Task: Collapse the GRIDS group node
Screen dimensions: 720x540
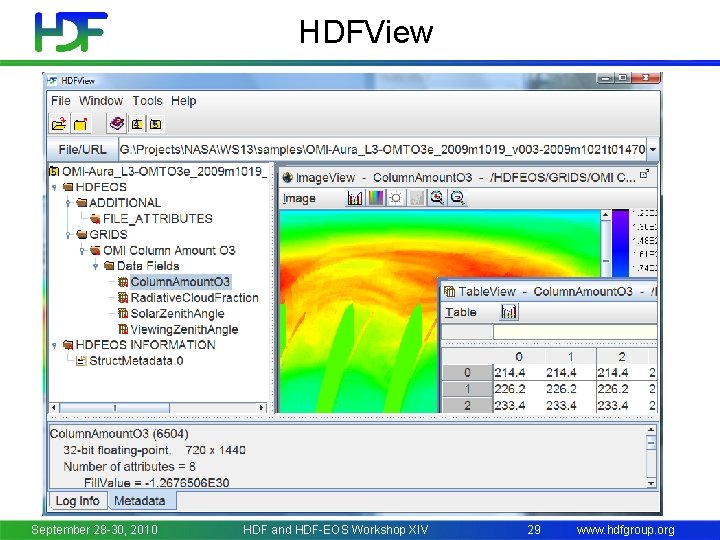Action: point(68,235)
